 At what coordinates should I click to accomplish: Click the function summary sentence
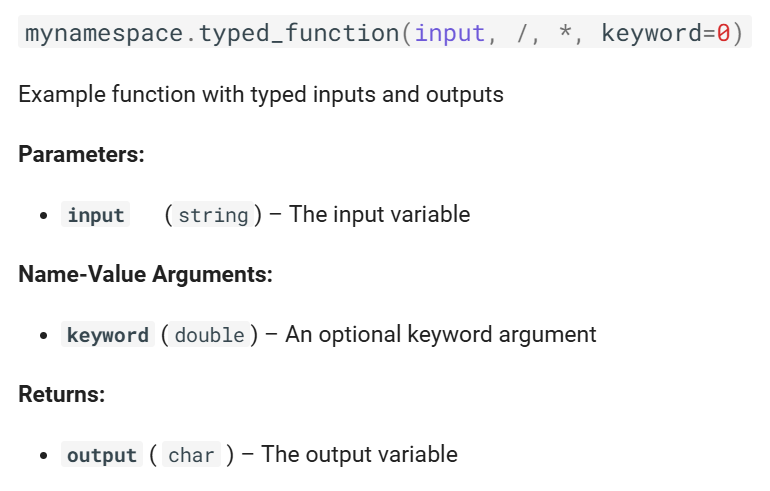pos(261,94)
